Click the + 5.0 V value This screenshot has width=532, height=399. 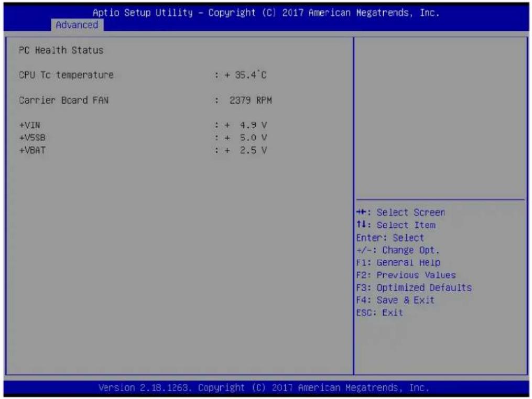tap(246, 138)
